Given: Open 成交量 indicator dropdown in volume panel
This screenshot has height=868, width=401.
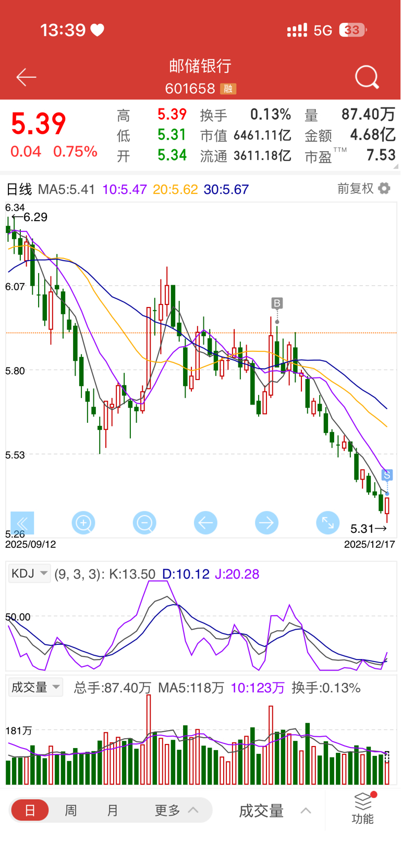Looking at the screenshot, I should tap(35, 687).
